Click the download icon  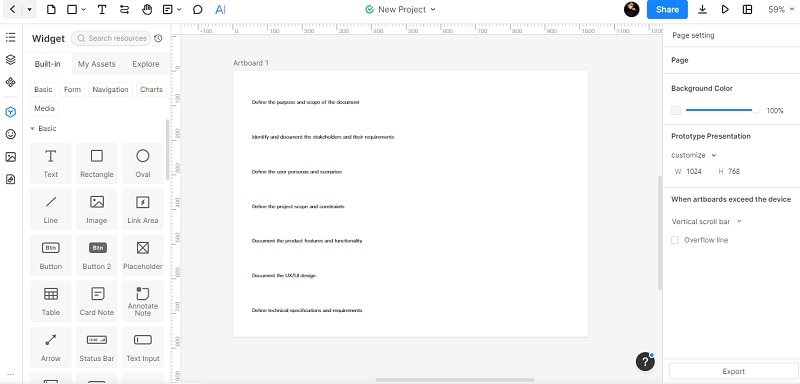coord(703,9)
